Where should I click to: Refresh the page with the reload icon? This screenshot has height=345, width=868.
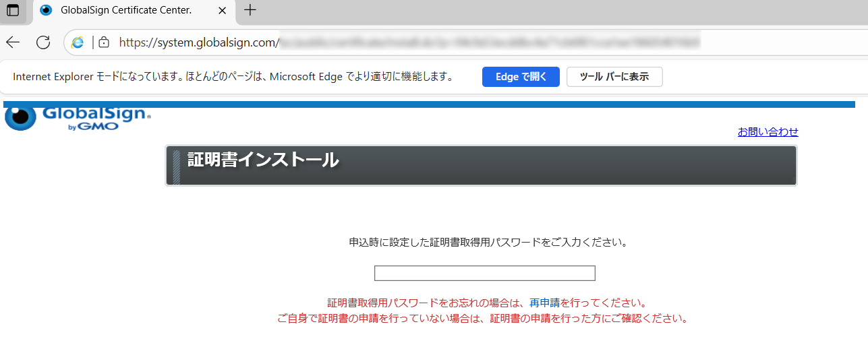point(43,42)
